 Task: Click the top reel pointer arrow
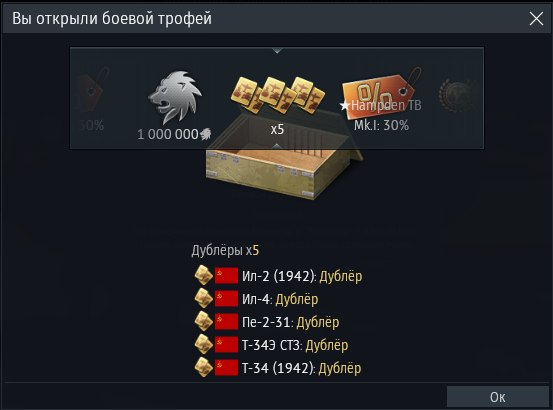tap(277, 51)
